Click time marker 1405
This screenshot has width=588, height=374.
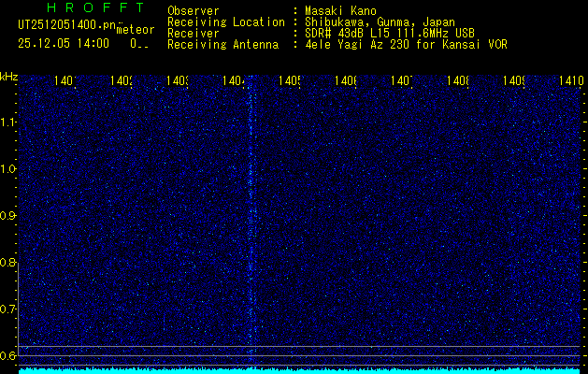pyautogui.click(x=289, y=80)
